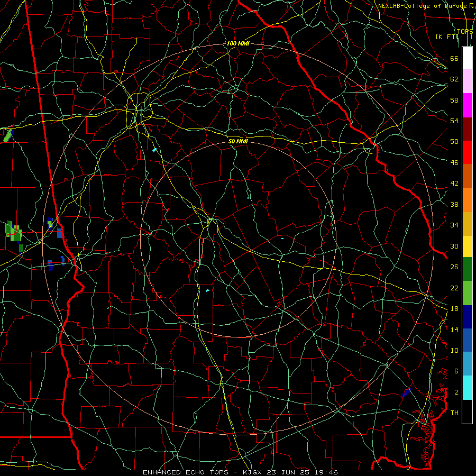Viewport: 476px width, 476px height.
Task: Pick the medium blue legend swatch
Action: pyautogui.click(x=467, y=340)
